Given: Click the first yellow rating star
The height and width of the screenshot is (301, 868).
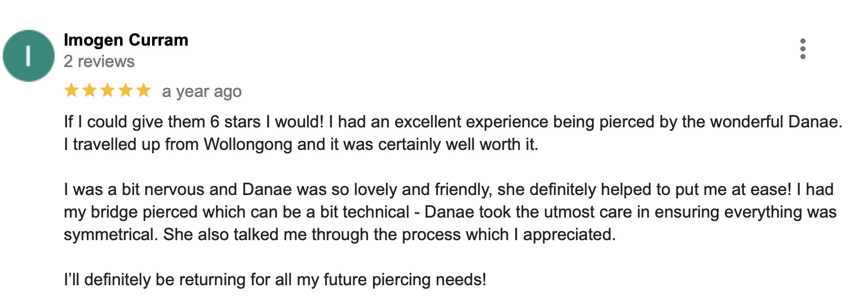Looking at the screenshot, I should pos(72,91).
